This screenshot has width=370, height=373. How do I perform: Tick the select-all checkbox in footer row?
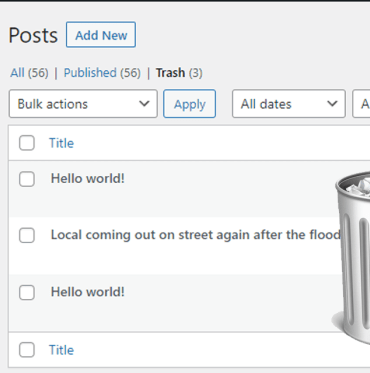coord(27,350)
